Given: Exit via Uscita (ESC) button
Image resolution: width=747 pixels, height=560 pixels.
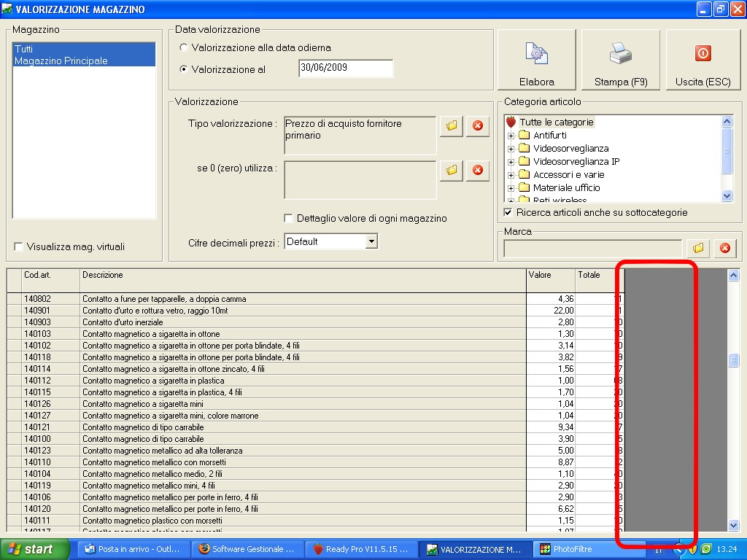Looking at the screenshot, I should 703,60.
